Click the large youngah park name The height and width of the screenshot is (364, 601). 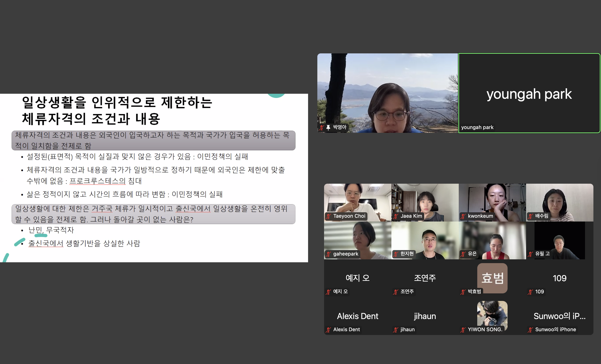(x=529, y=94)
